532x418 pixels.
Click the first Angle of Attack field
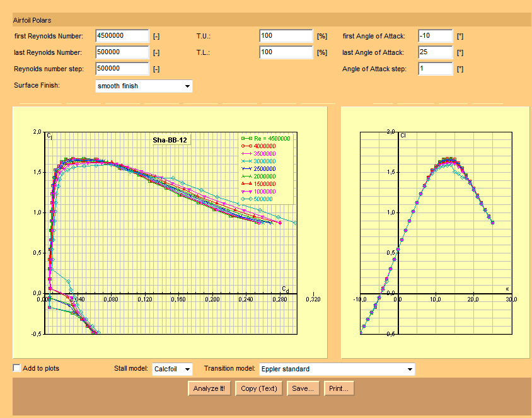435,36
